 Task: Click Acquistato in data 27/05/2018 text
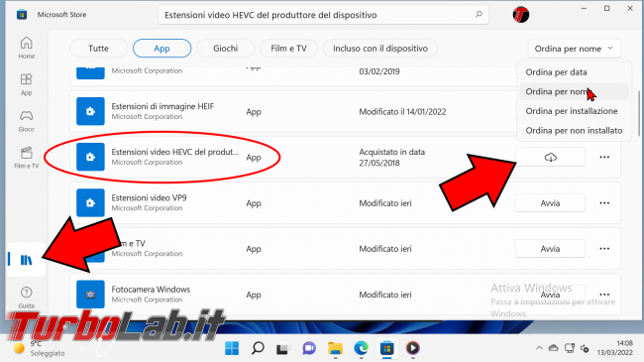tap(391, 157)
